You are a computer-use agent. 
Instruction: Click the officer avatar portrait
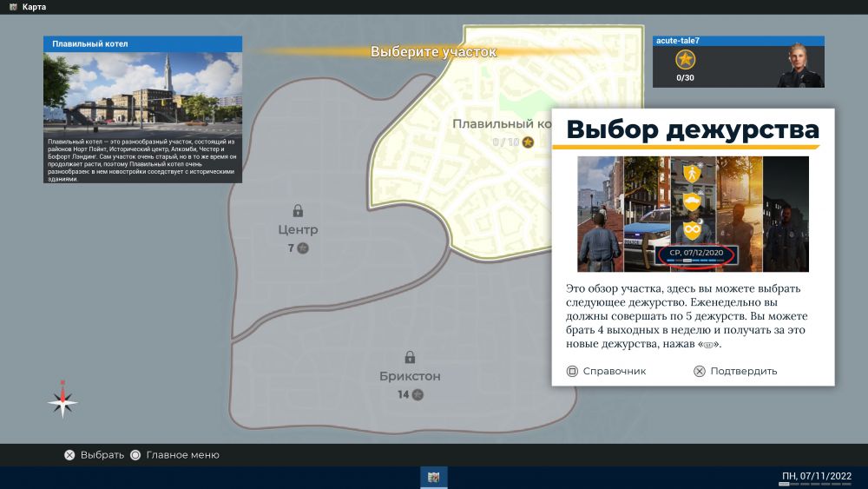(x=798, y=65)
